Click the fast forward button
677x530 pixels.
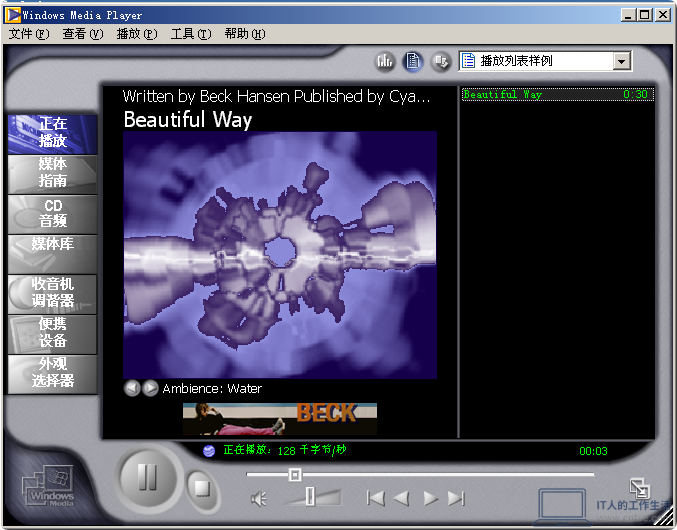click(430, 498)
